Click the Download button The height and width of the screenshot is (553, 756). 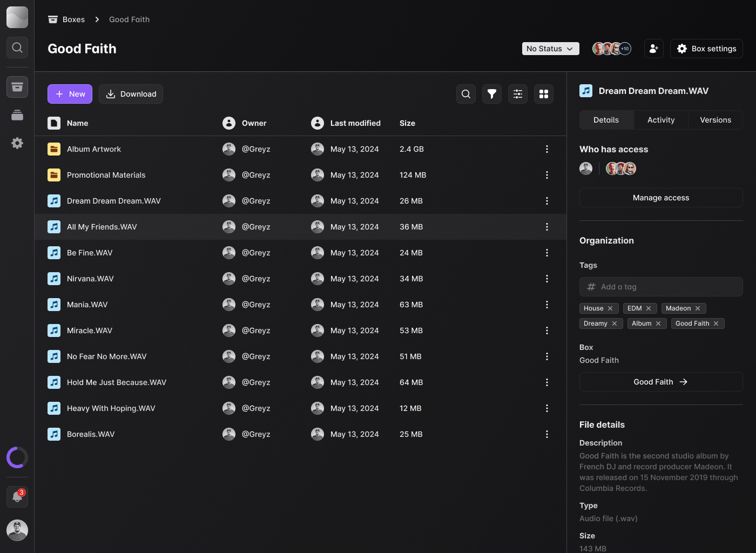click(131, 94)
